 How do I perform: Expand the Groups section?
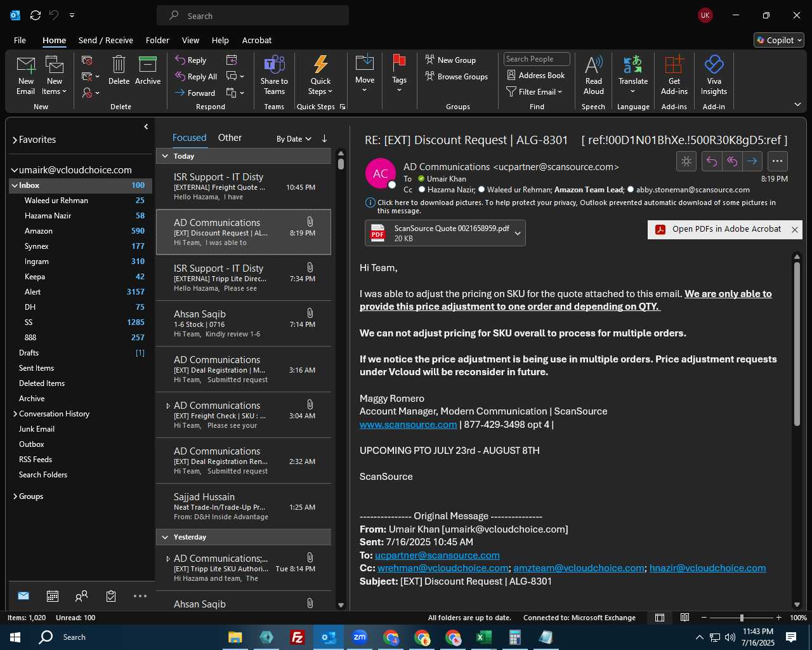(x=15, y=496)
